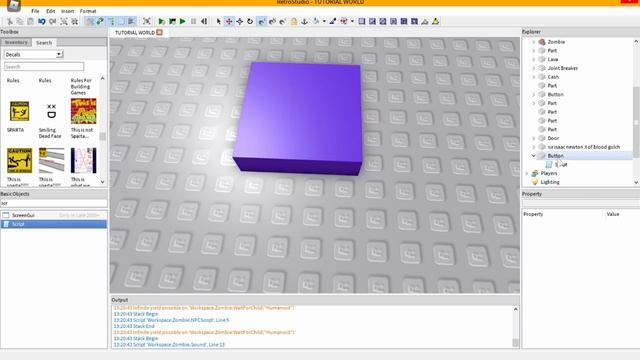Open the Insert menu

point(67,11)
